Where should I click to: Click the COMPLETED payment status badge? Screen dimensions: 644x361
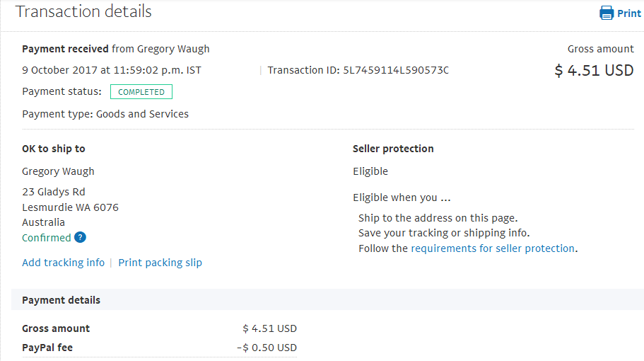141,92
